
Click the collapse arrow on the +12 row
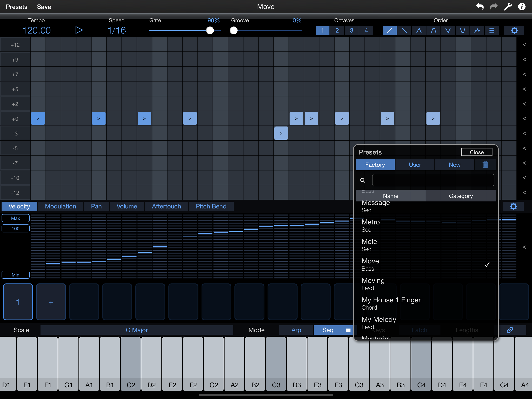pos(524,45)
